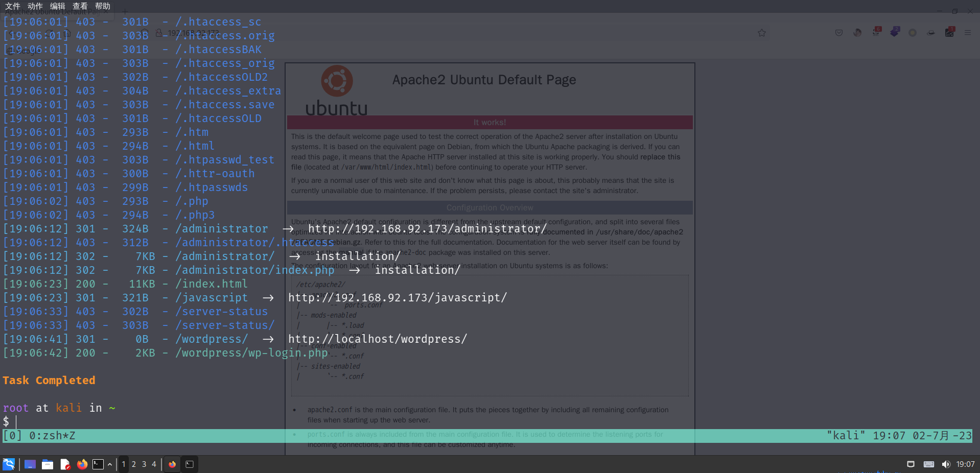This screenshot has height=473, width=980.
Task: Click the tmux status text '"kali" 19:07'
Action: [866, 436]
